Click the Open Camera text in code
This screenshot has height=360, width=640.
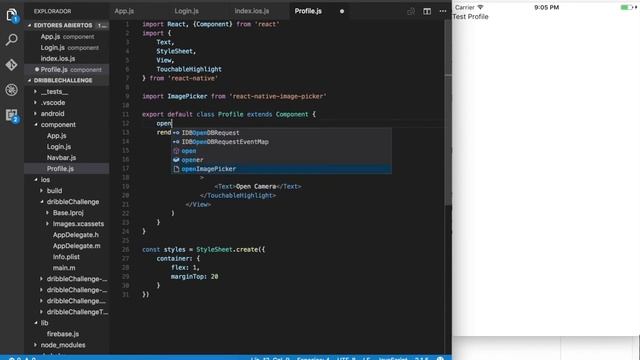256,187
